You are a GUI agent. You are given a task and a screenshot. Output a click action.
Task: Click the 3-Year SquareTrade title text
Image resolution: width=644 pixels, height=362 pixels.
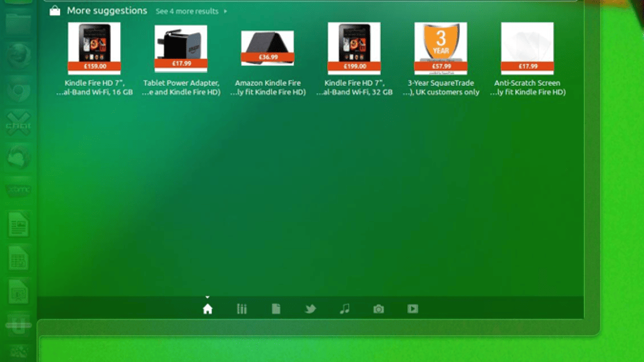441,87
